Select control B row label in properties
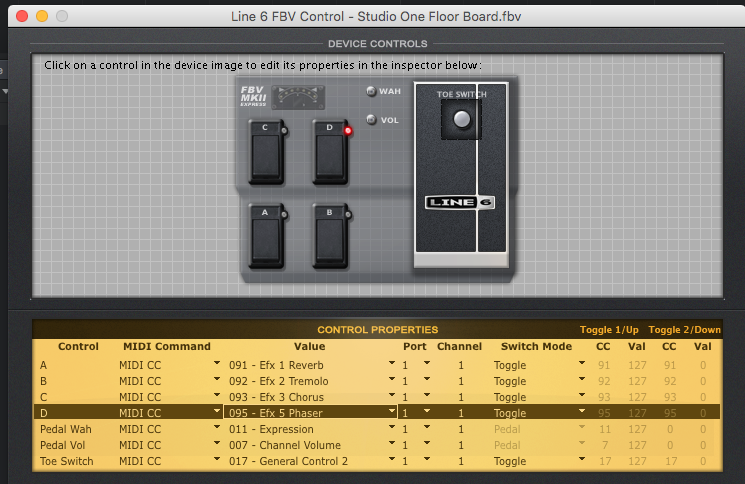The width and height of the screenshot is (745, 484). (x=43, y=381)
